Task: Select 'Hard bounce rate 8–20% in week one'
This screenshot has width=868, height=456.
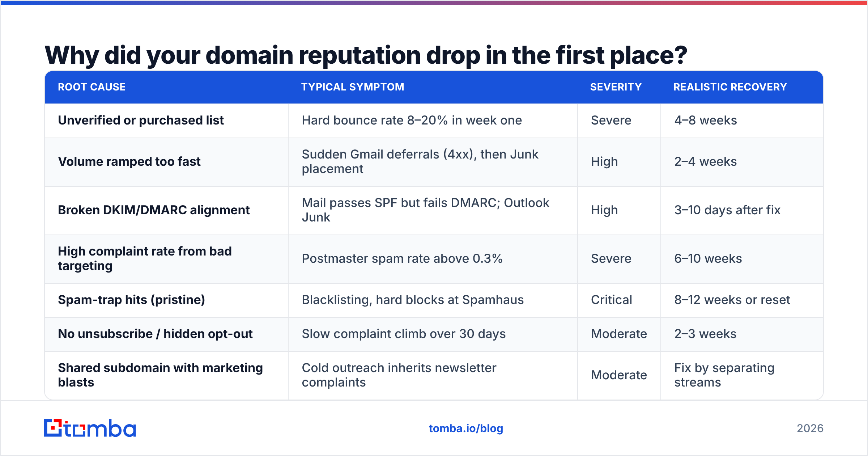Action: 412,120
